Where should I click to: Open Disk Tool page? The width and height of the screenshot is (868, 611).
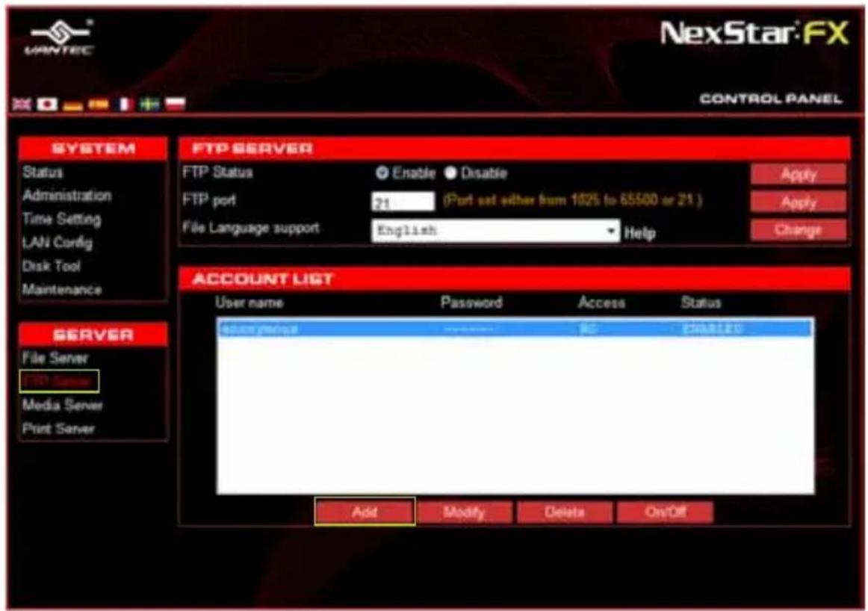click(x=52, y=266)
